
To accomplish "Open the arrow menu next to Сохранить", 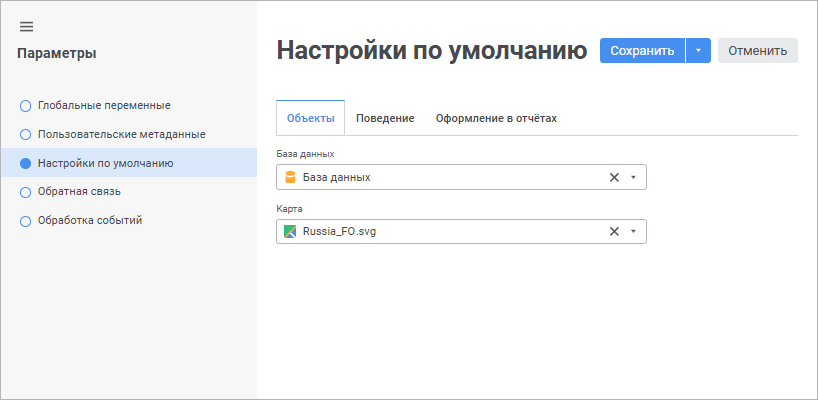I will 699,51.
